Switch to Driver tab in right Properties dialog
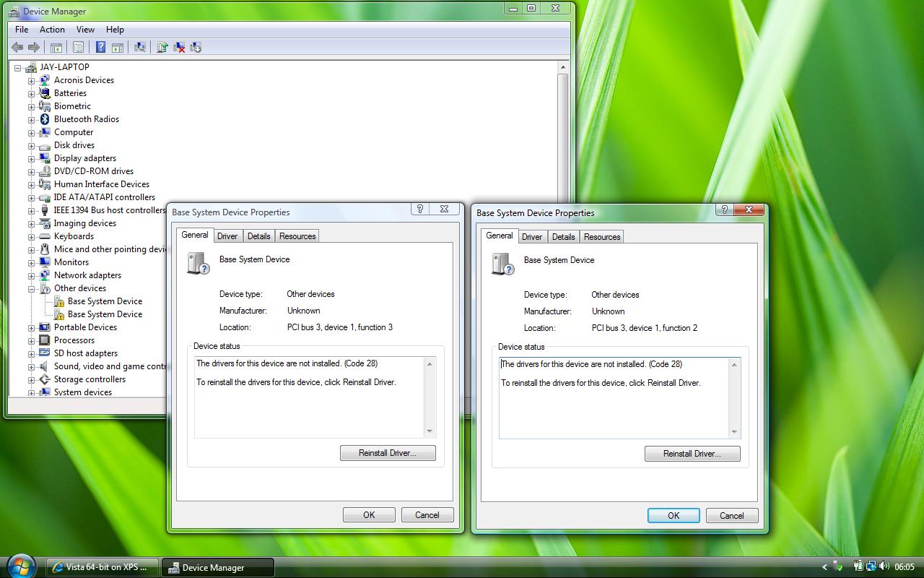 pyautogui.click(x=532, y=237)
